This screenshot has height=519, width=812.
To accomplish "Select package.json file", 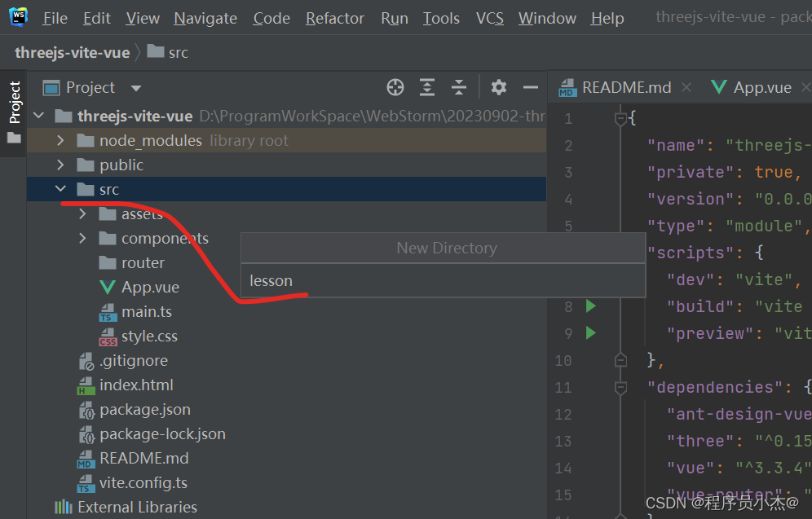I will point(135,409).
